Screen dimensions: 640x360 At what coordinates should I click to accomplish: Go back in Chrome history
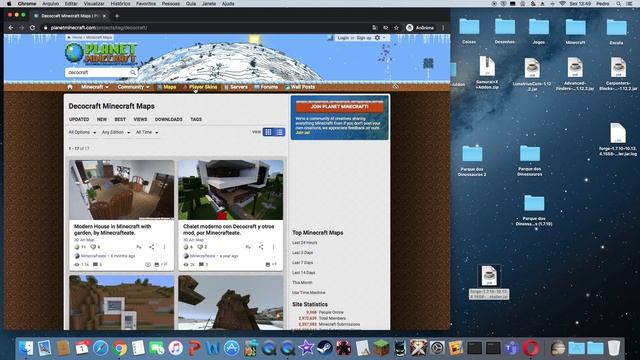coord(11,28)
